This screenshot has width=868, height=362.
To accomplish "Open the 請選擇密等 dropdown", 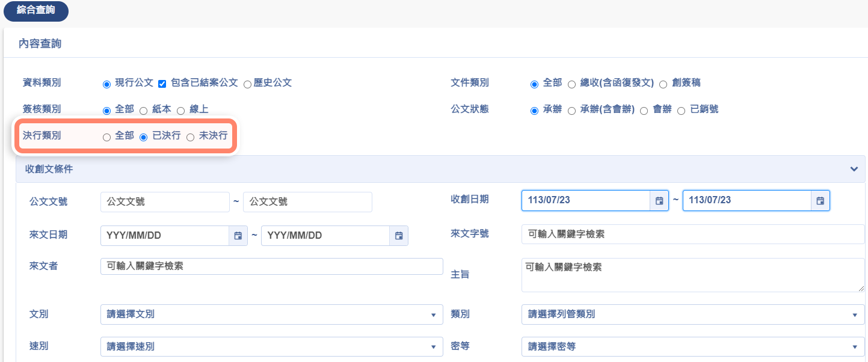I will [x=692, y=346].
